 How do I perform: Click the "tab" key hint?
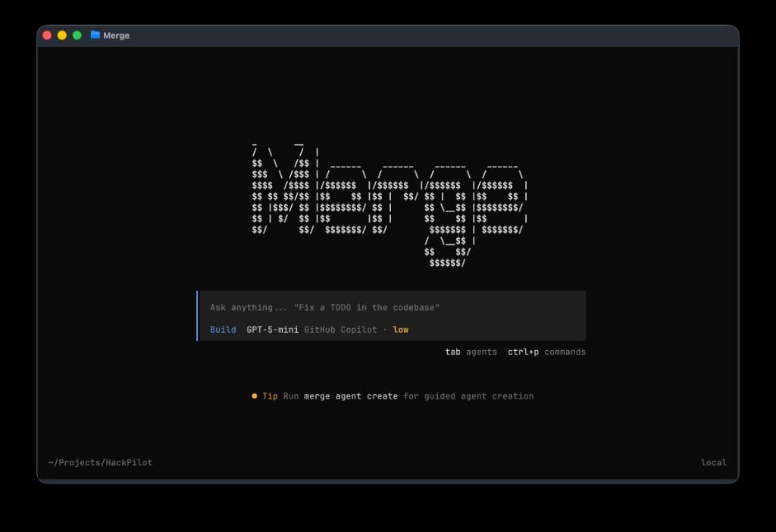pyautogui.click(x=452, y=352)
